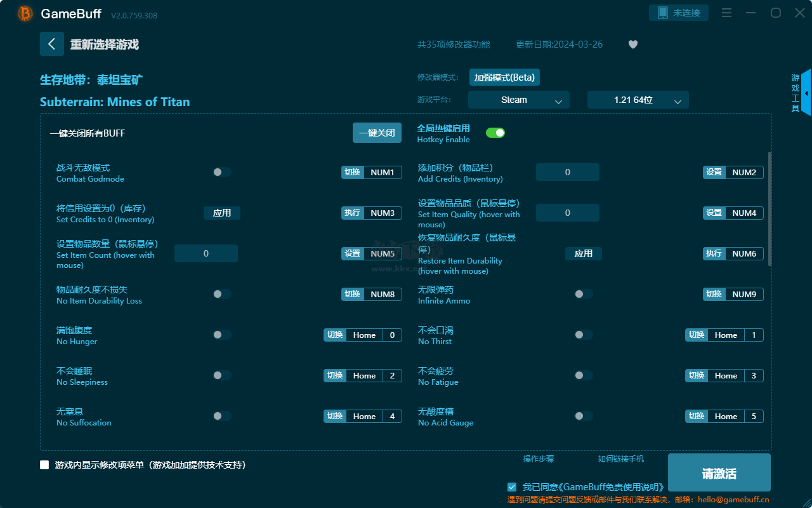Toggle the global Hotkey Enable switch
This screenshot has height=508, width=812.
(x=495, y=133)
